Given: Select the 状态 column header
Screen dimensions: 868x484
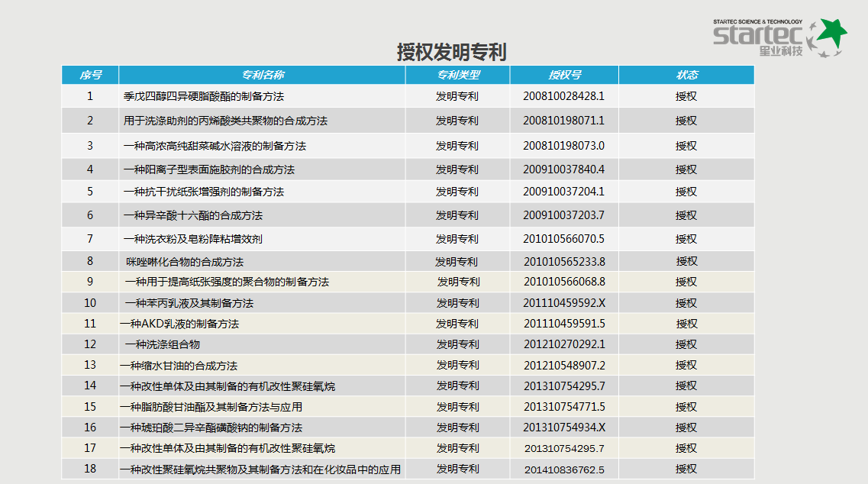Looking at the screenshot, I should pyautogui.click(x=686, y=75).
